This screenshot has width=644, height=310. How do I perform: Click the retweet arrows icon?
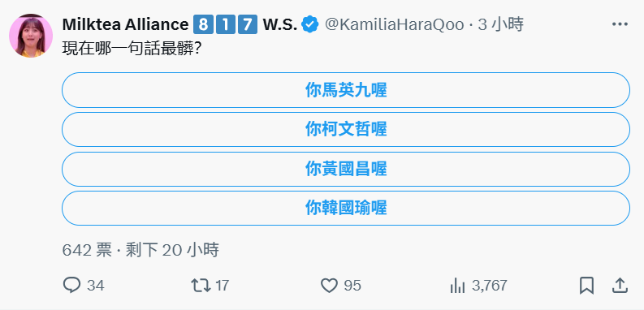pos(201,286)
